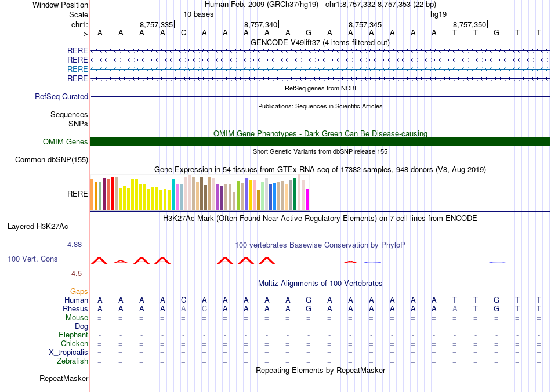Click the orange Gaps label

click(x=79, y=291)
